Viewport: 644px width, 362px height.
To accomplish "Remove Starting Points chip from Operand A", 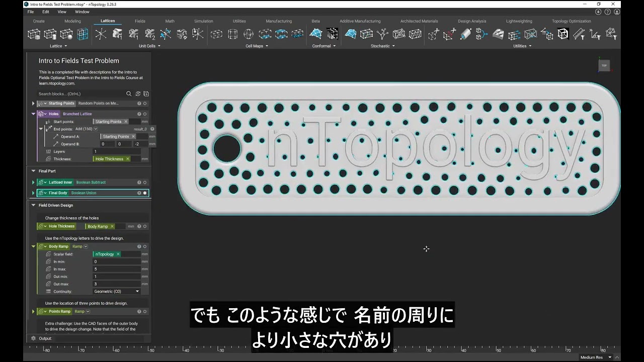I will click(133, 137).
